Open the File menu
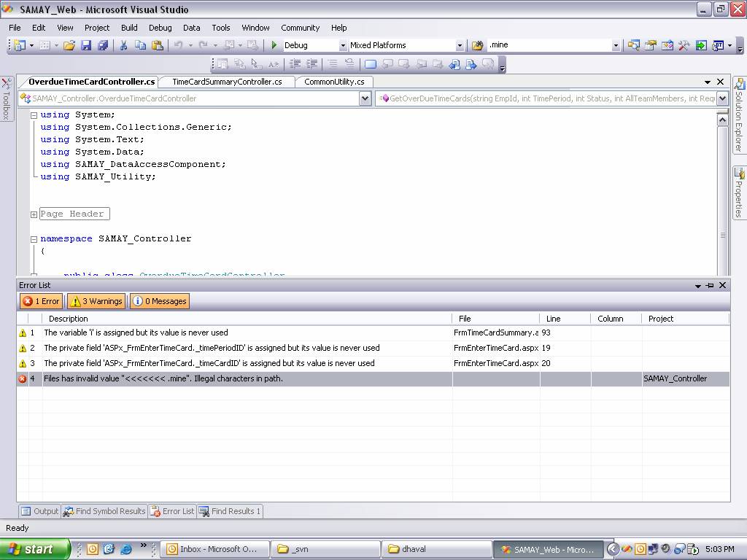The image size is (747, 560). point(15,28)
